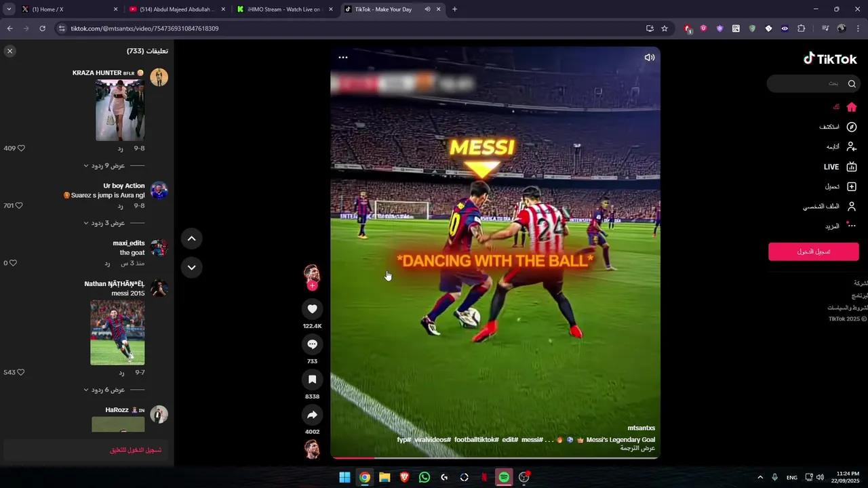Bookmark this page with star icon
Image resolution: width=868 pixels, height=488 pixels.
click(665, 28)
